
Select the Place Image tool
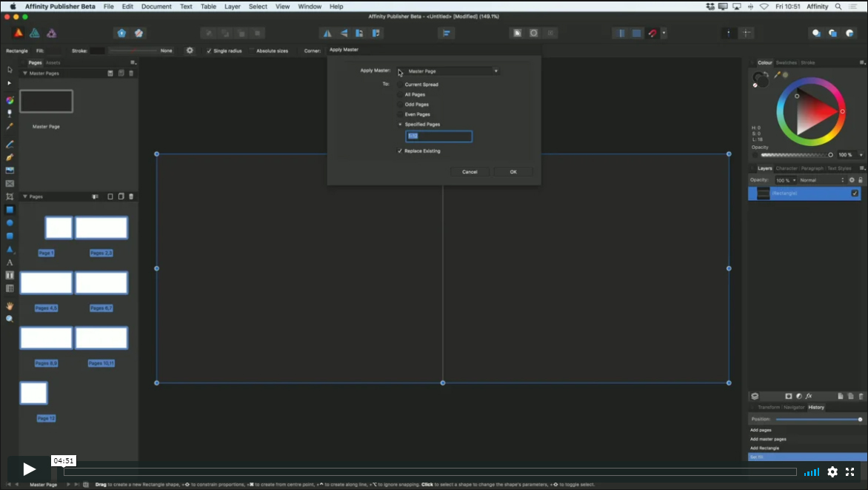pyautogui.click(x=10, y=170)
